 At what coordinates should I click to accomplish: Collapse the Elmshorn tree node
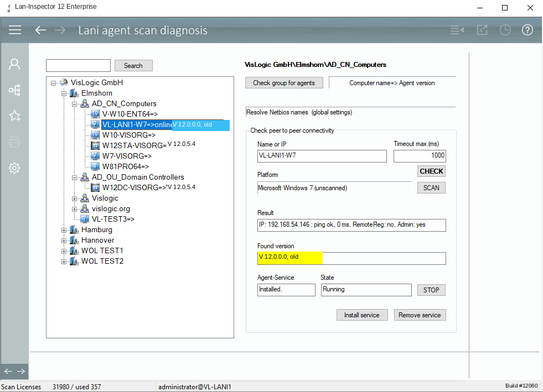(x=64, y=94)
